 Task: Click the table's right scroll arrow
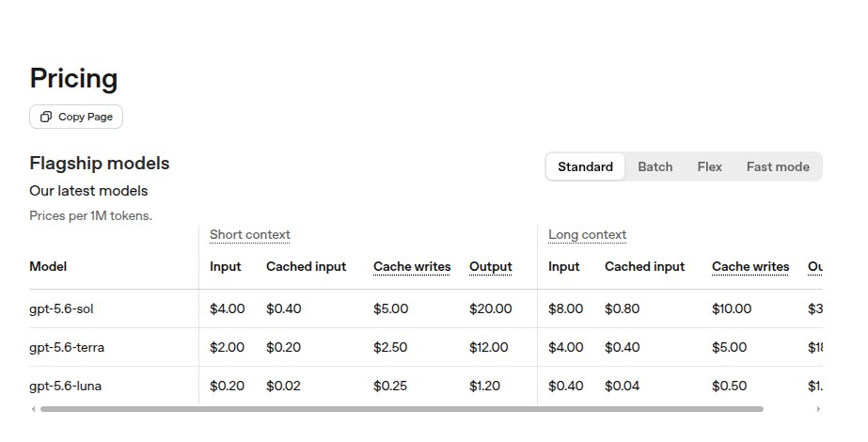pyautogui.click(x=818, y=409)
